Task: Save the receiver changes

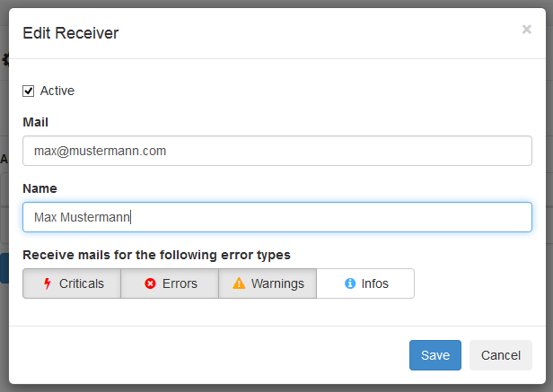Action: pos(435,355)
